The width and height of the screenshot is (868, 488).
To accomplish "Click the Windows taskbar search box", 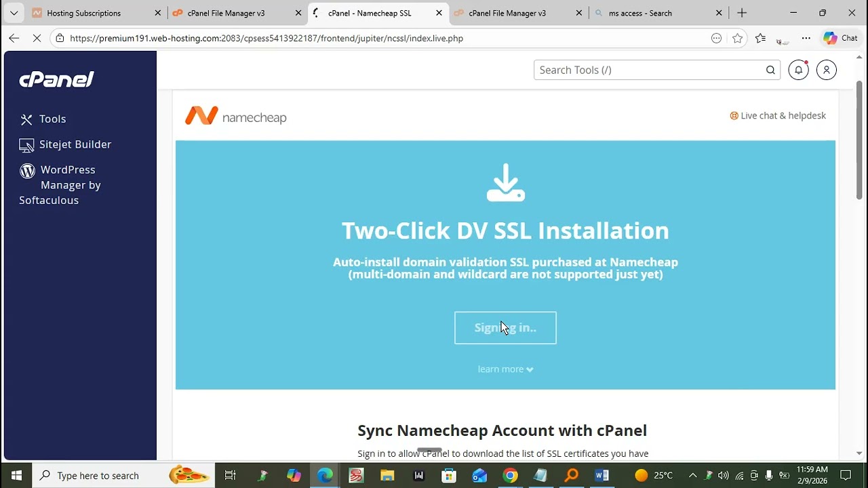I will point(123,475).
